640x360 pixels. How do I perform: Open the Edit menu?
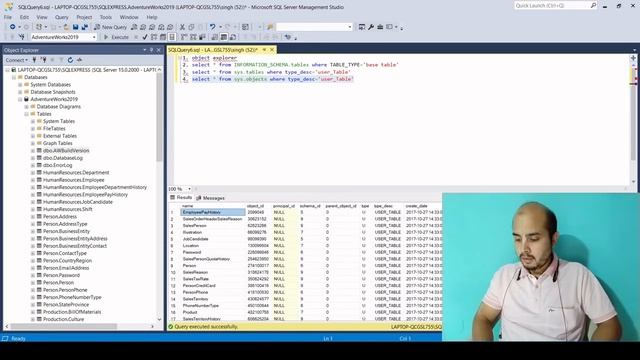[24, 17]
